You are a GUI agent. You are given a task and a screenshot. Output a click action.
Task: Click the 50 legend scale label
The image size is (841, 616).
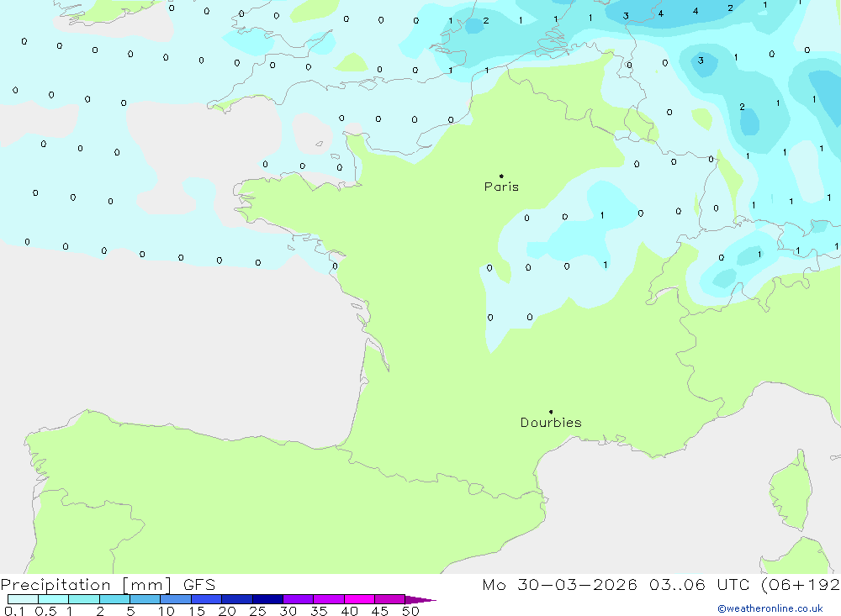(x=410, y=611)
